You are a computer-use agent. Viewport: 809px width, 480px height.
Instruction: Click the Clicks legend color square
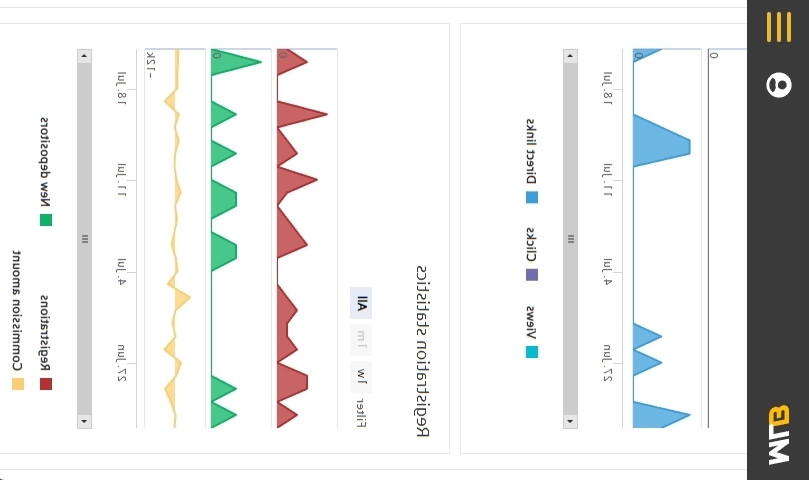pos(532,274)
